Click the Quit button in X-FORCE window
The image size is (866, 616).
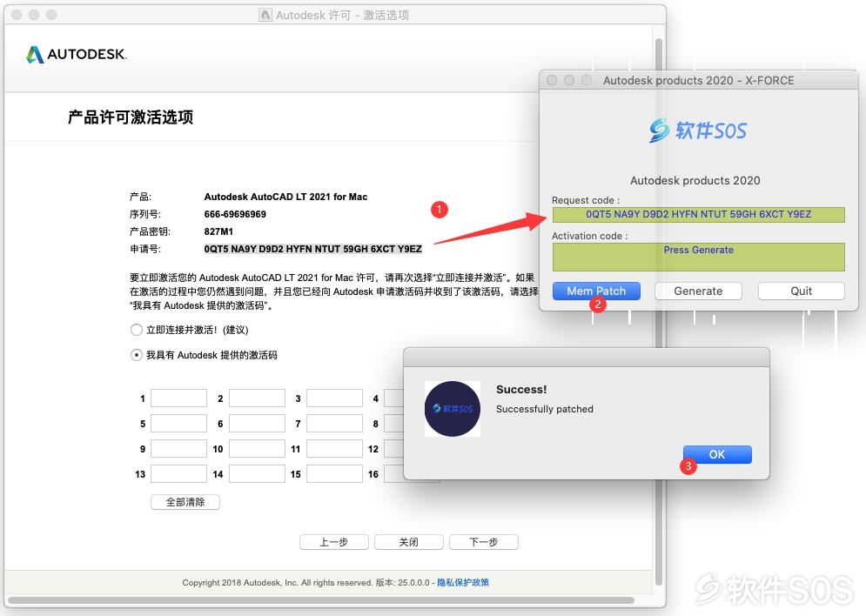click(x=802, y=291)
